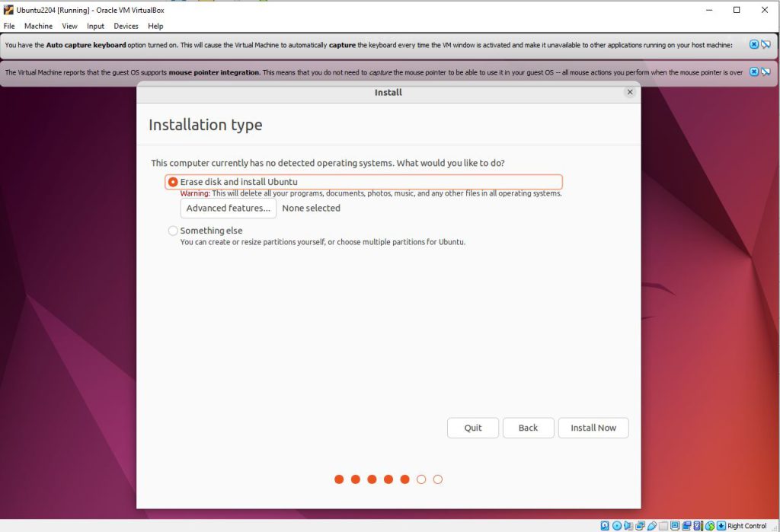Viewport: 780px width, 532px height.
Task: Maximize the VirtualBox window
Action: click(737, 10)
